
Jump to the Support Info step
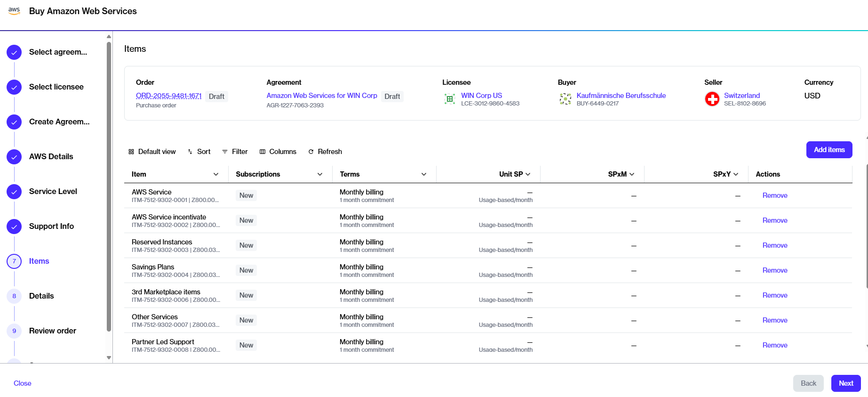51,226
